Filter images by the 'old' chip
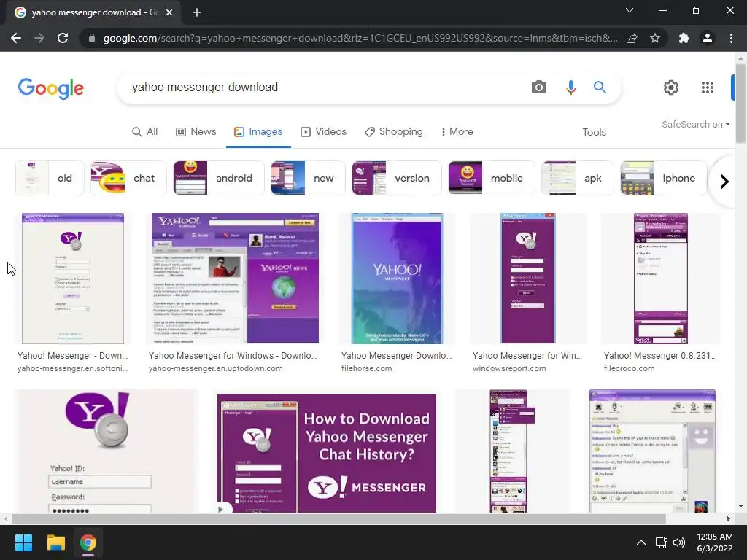Image resolution: width=747 pixels, height=560 pixels. click(x=50, y=178)
